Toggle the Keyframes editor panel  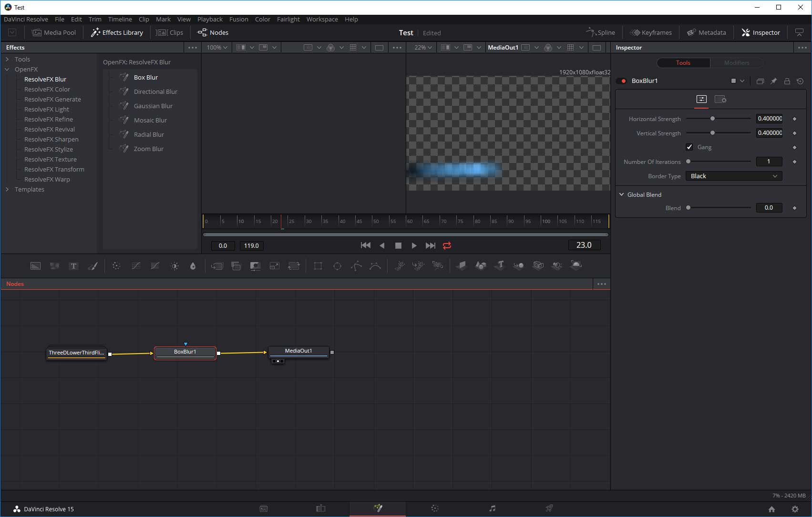[x=651, y=32]
